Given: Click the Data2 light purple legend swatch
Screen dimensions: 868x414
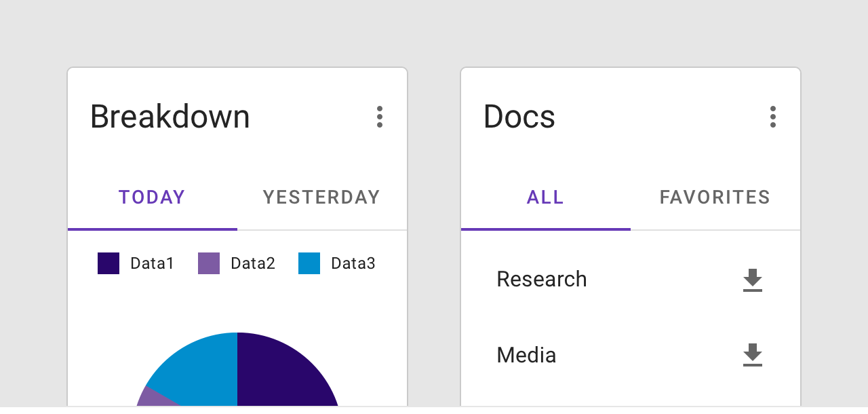Looking at the screenshot, I should click(209, 263).
